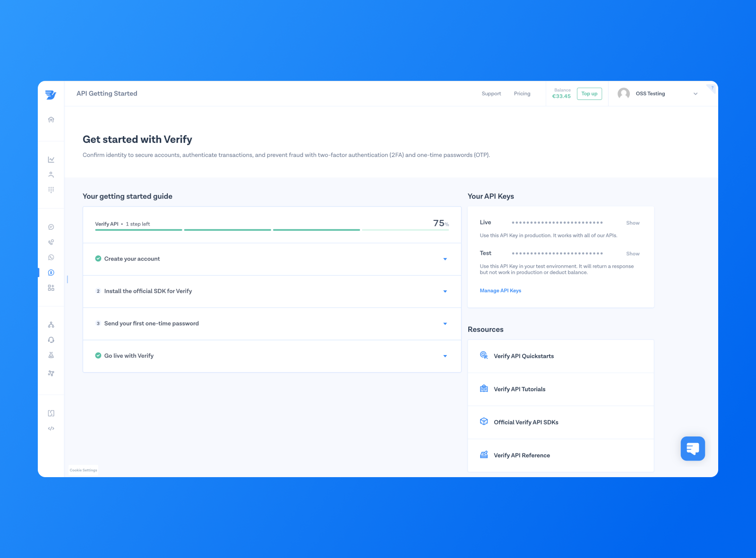756x558 pixels.
Task: Show the Live API key
Action: [x=633, y=223]
